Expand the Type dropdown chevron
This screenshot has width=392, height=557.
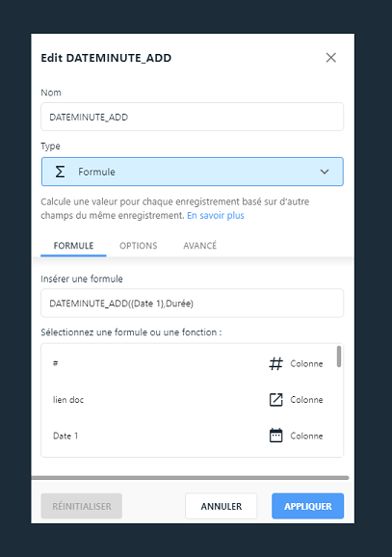[325, 172]
